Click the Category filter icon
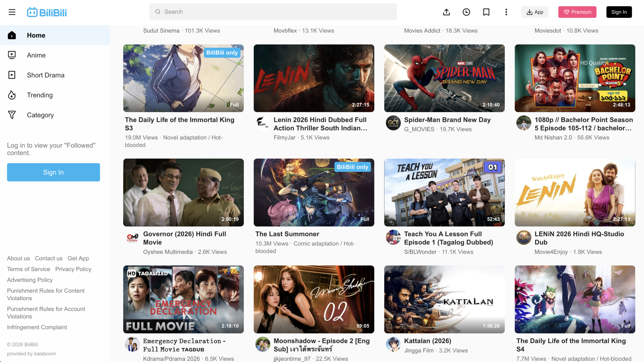644x362 pixels. point(12,115)
